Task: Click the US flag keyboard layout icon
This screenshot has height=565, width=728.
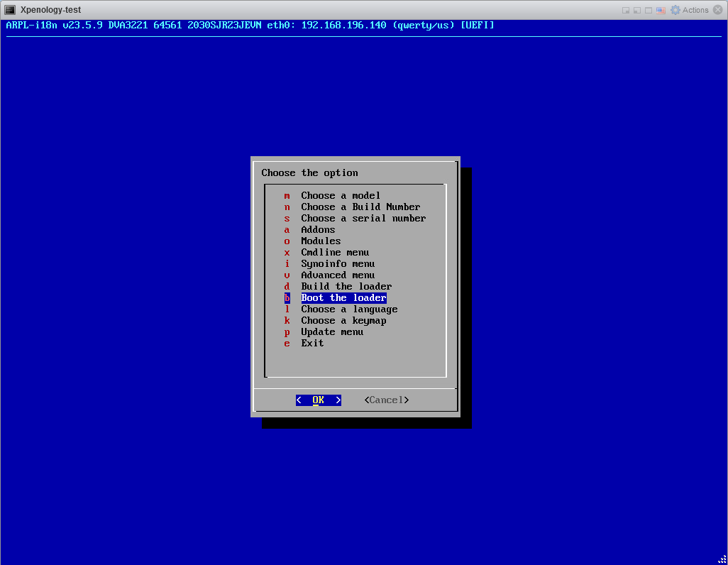Action: (661, 10)
